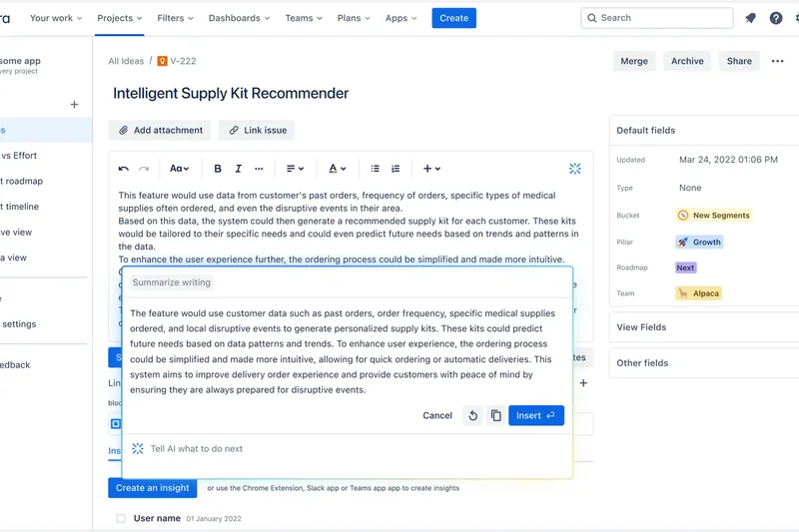799x532 pixels.
Task: Expand the Dashboards menu
Action: pos(239,18)
